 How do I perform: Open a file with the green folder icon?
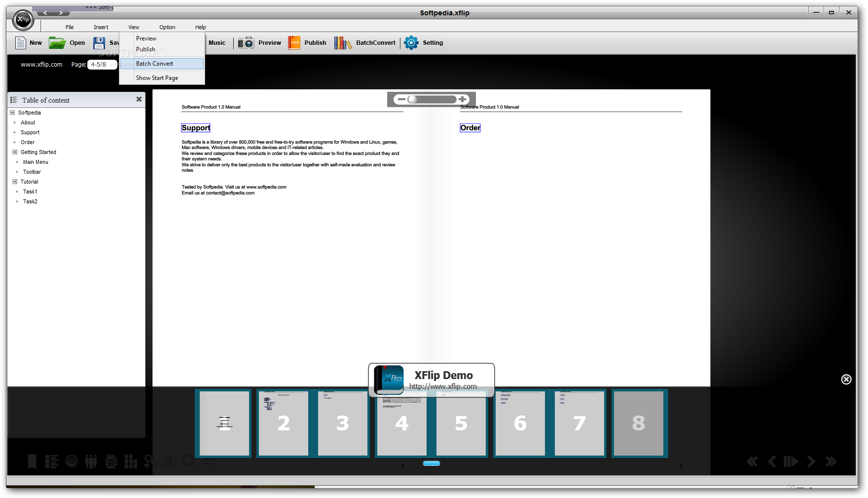coord(57,43)
